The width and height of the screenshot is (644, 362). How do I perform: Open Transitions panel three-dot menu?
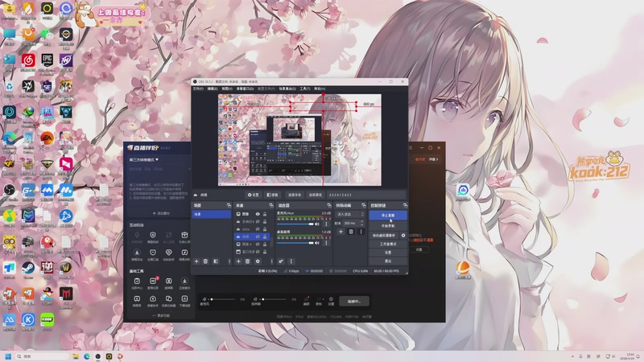tap(361, 232)
